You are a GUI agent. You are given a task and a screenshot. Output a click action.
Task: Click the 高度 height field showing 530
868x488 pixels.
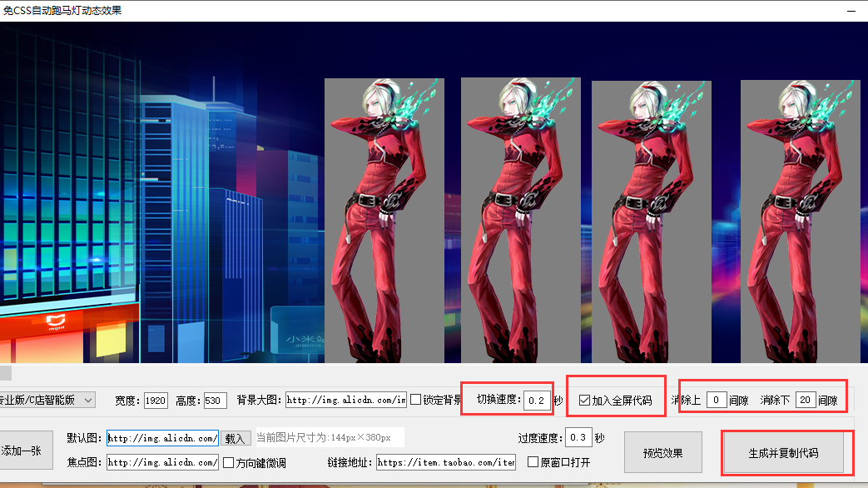click(x=216, y=401)
